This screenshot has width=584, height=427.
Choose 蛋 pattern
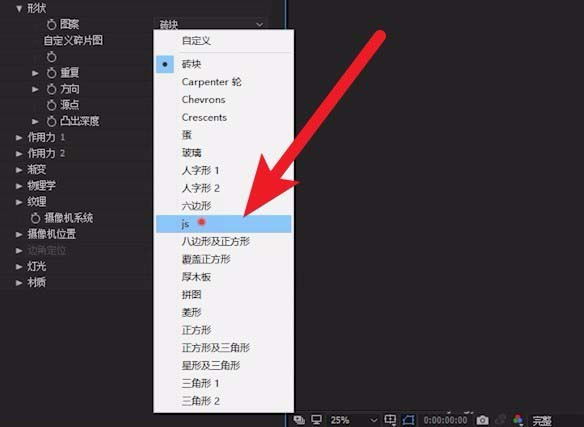click(x=223, y=135)
